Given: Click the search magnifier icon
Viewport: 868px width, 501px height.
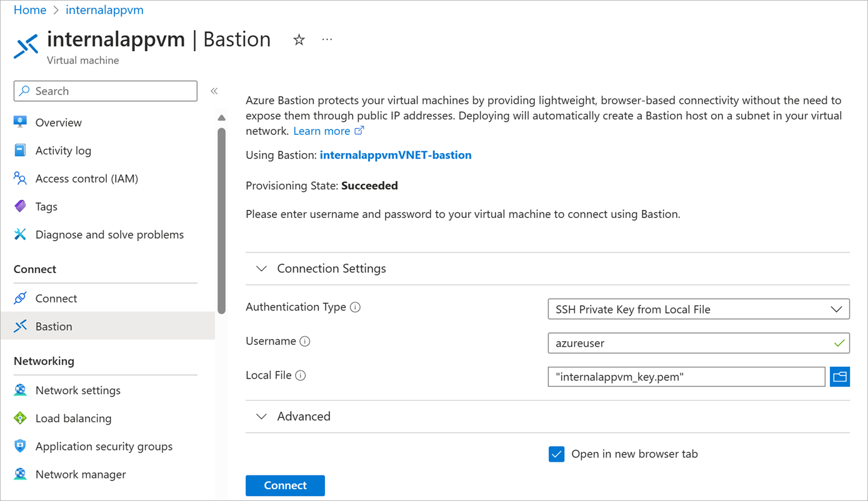Looking at the screenshot, I should [x=24, y=91].
